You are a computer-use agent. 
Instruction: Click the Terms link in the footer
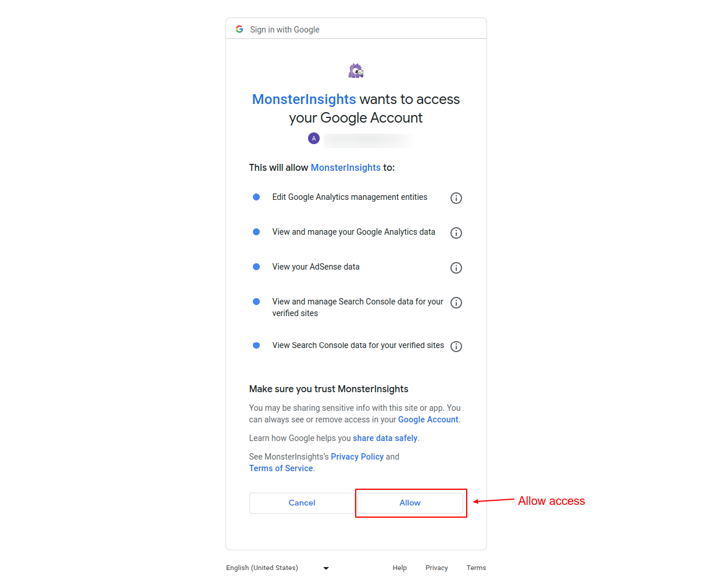(476, 568)
